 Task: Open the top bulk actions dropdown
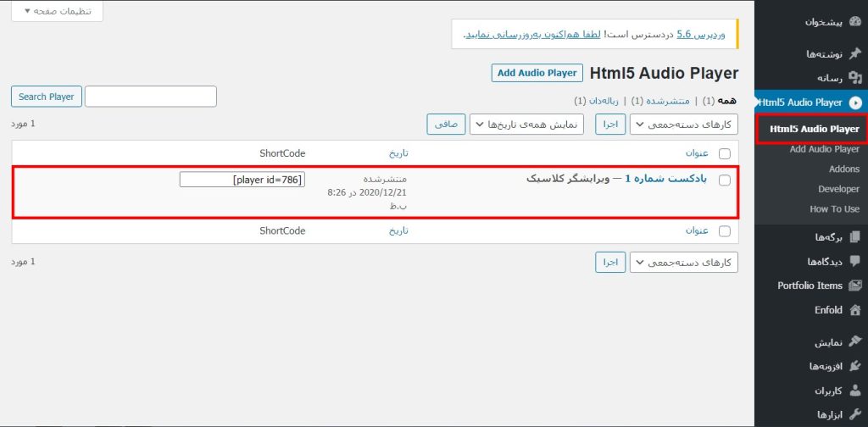[684, 125]
